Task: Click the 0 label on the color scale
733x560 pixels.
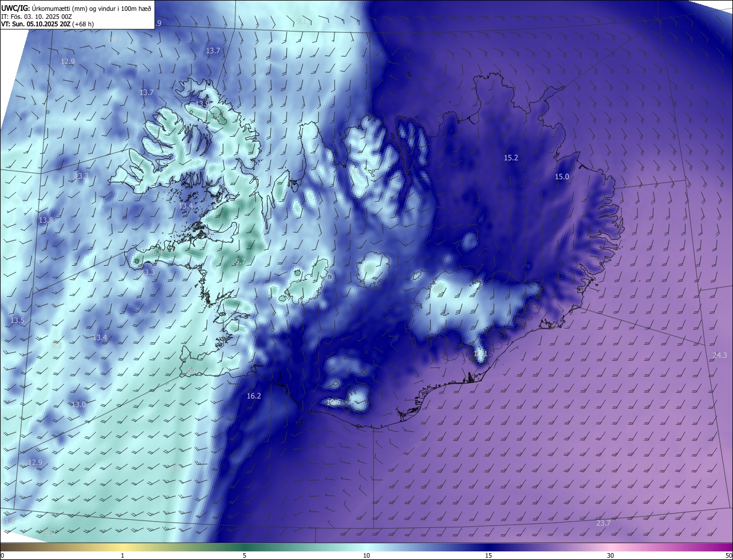Action: [x=2, y=555]
